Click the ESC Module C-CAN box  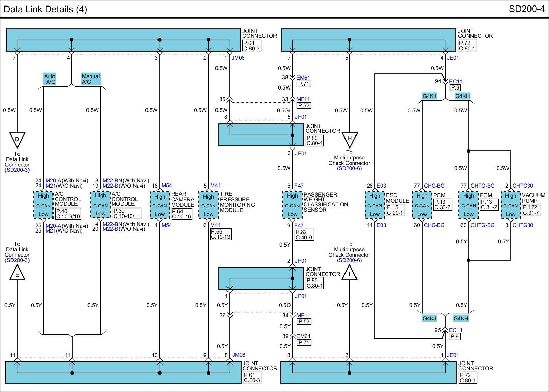374,205
